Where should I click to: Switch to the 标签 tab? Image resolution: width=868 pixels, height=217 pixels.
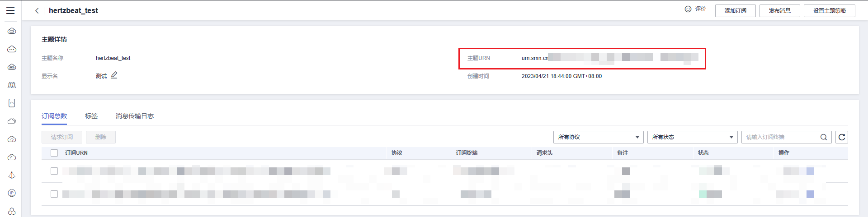click(x=91, y=116)
